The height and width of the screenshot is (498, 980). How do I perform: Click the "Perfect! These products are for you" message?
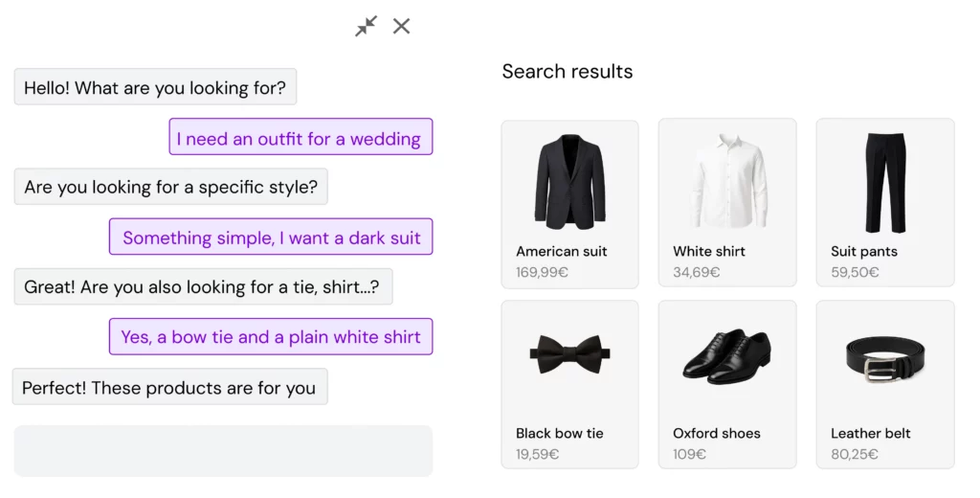169,388
